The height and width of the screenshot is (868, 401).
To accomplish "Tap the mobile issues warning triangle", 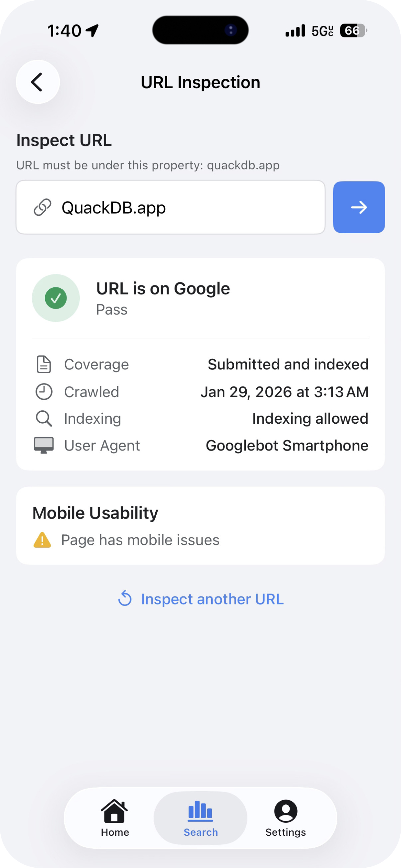I will click(42, 540).
